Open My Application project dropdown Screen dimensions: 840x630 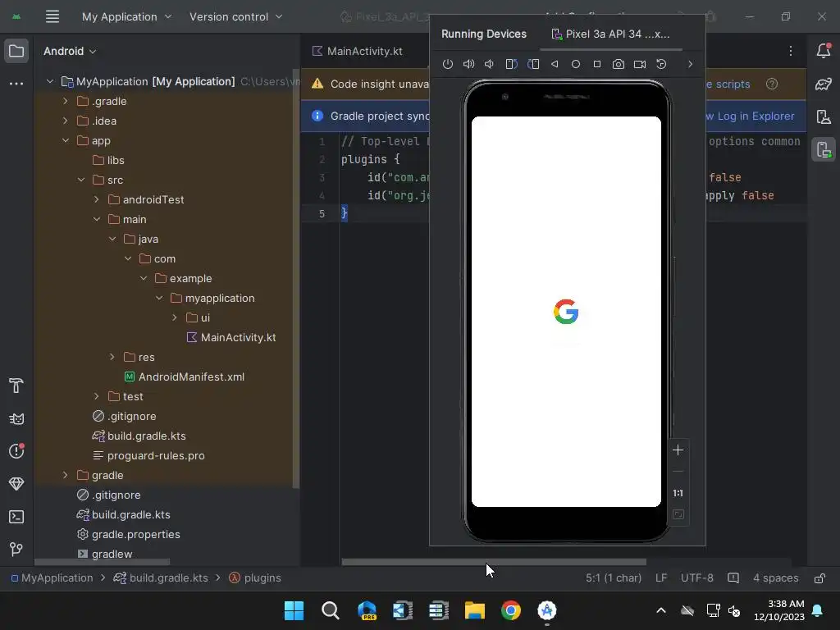click(x=127, y=16)
